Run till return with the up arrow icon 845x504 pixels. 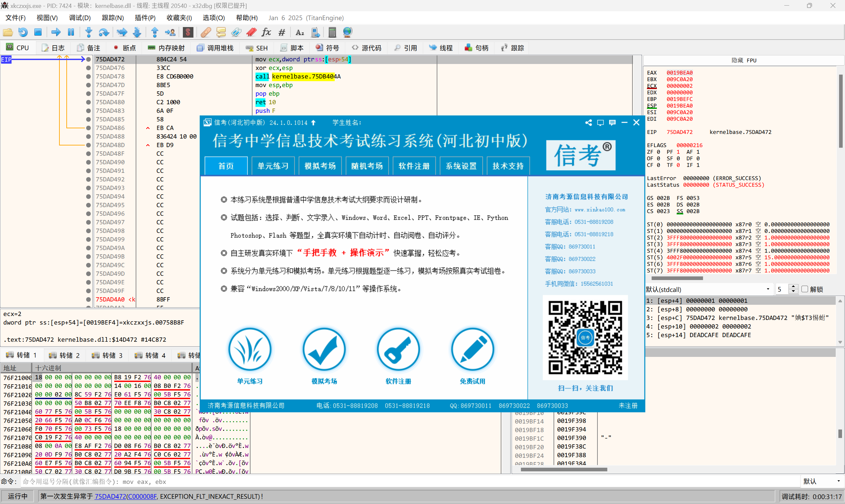point(155,32)
